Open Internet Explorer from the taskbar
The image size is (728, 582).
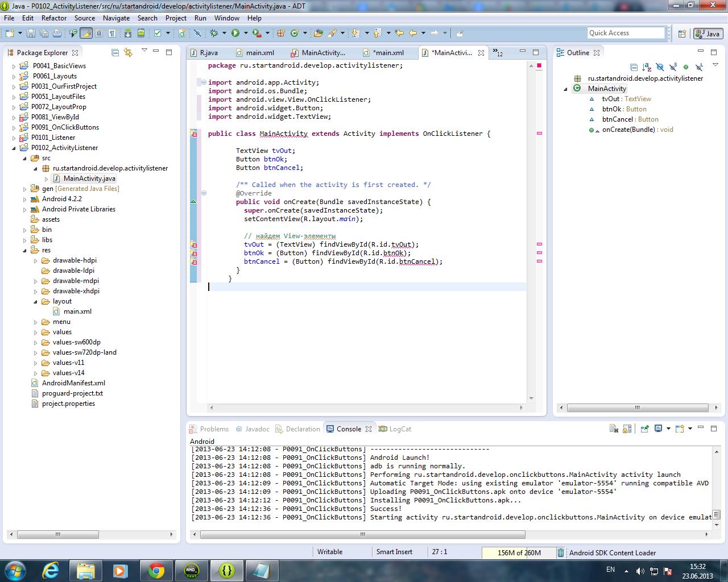tap(50, 570)
